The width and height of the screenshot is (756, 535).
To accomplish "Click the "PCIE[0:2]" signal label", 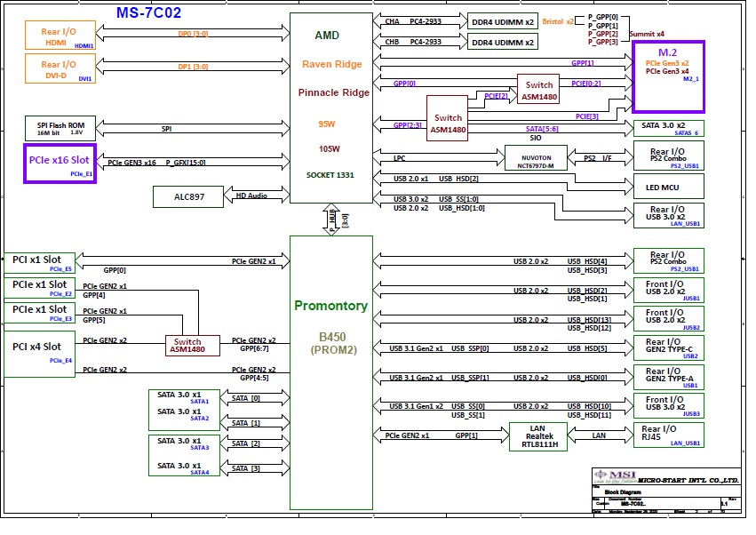I will [586, 84].
